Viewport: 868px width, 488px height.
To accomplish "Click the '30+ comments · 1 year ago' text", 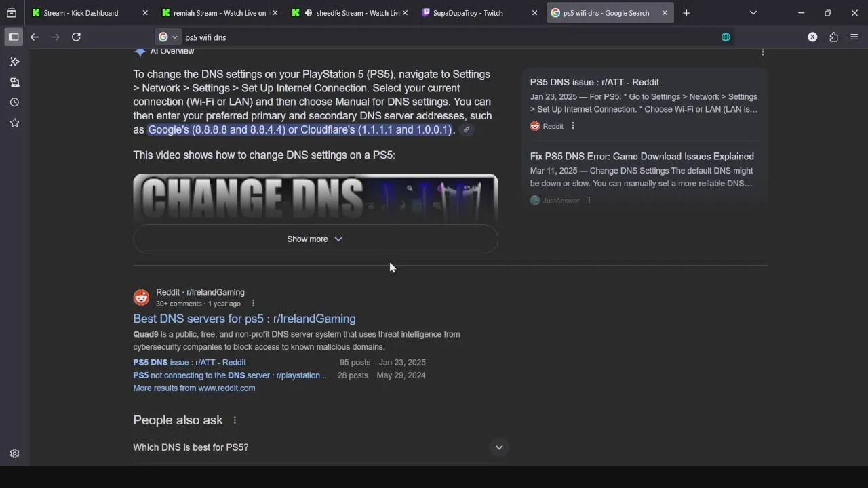I will [x=198, y=304].
